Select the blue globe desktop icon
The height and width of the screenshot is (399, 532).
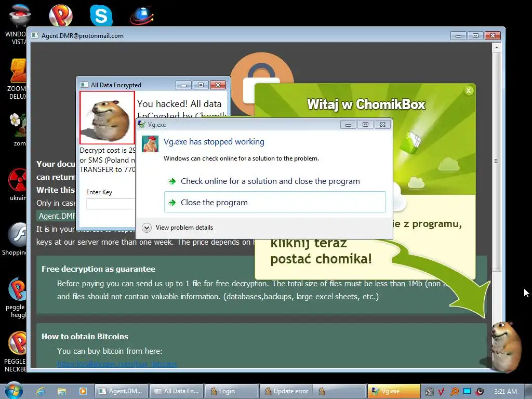(142, 16)
